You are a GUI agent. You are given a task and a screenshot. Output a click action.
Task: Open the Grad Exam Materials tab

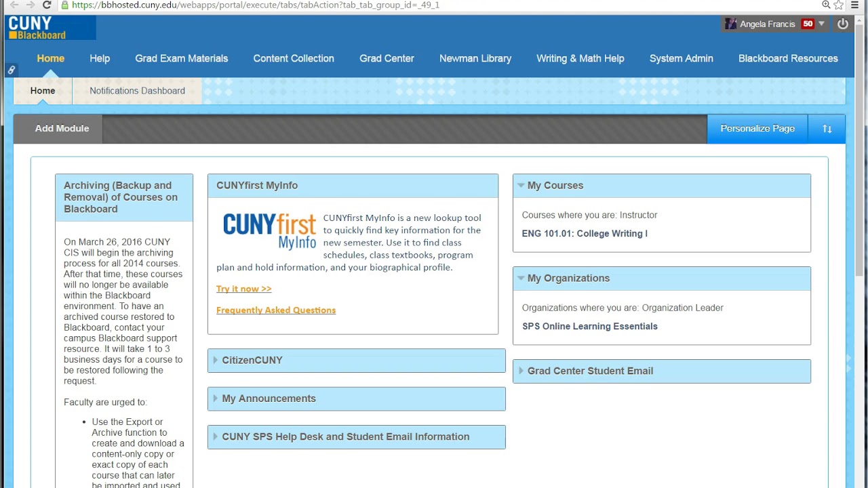point(182,58)
